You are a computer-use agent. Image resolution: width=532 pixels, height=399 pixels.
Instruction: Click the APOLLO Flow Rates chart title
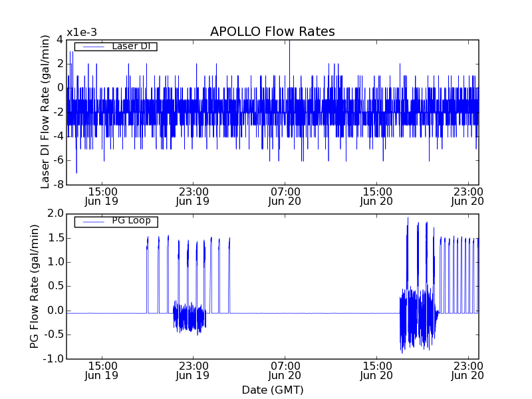point(272,32)
